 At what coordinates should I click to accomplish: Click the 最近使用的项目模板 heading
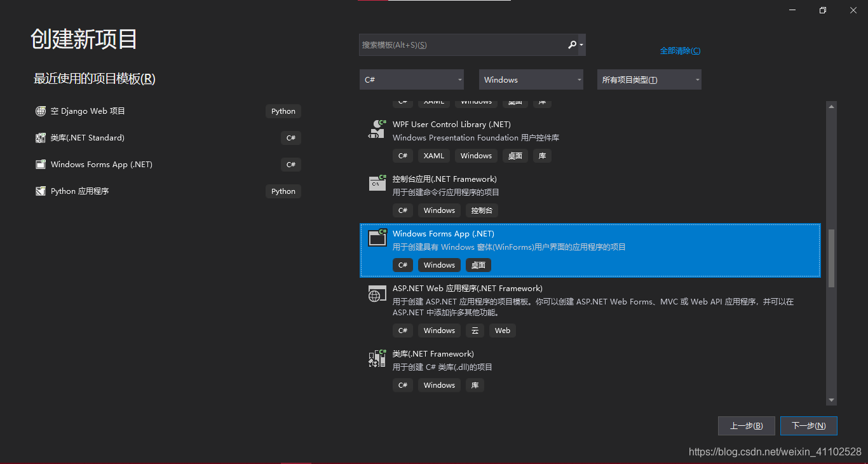(x=95, y=79)
